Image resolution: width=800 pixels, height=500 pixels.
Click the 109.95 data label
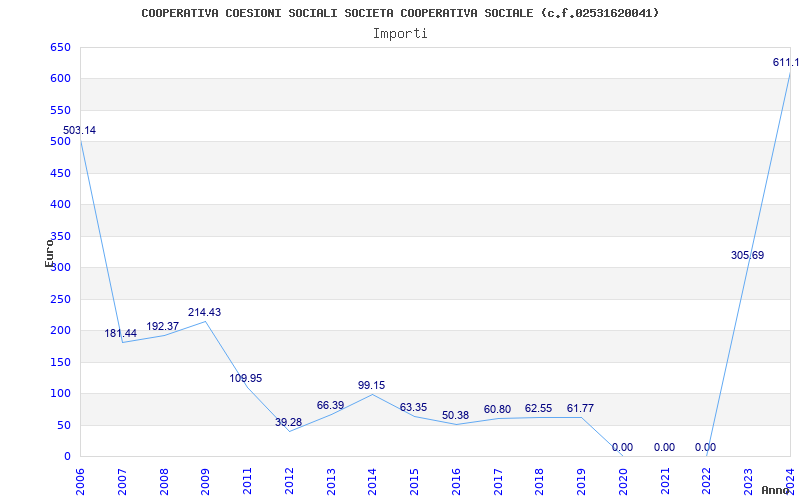click(x=246, y=378)
